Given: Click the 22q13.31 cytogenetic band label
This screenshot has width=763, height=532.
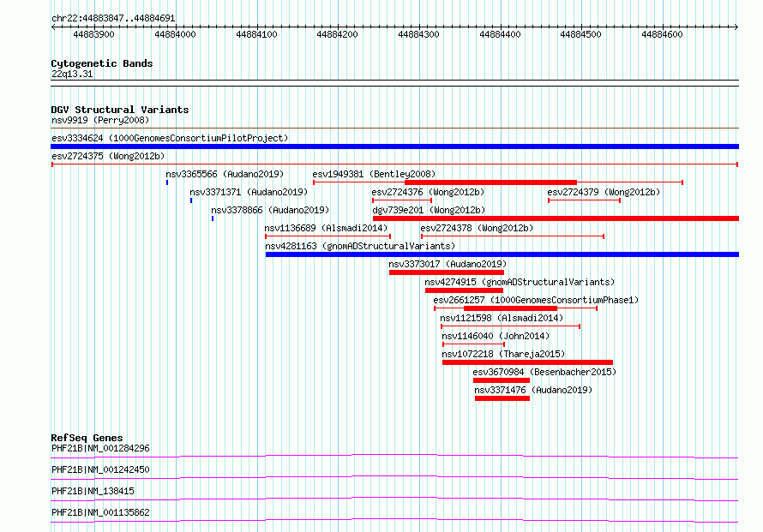Looking at the screenshot, I should [x=72, y=74].
